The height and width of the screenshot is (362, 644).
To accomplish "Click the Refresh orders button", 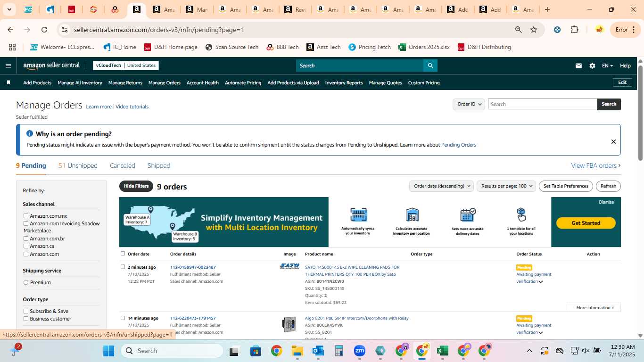I will click(x=608, y=186).
